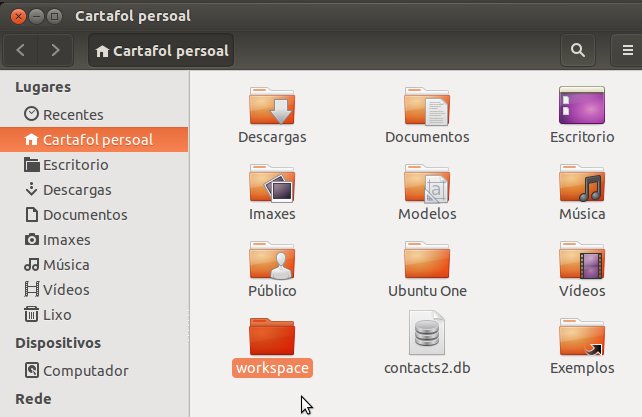Open Computador under Dispositivos

coord(94,370)
